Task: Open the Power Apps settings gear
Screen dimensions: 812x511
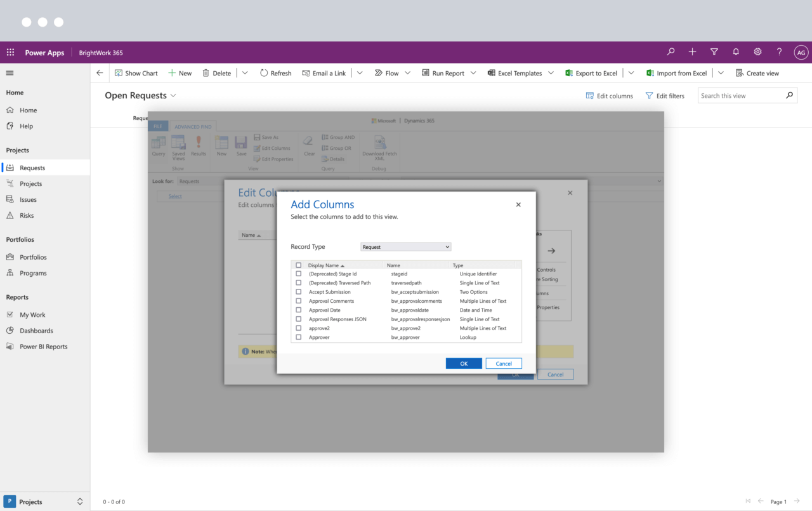Action: [x=757, y=52]
